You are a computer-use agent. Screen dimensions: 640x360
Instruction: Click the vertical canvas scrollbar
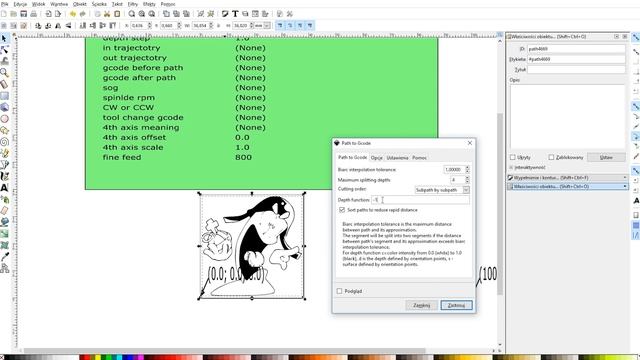click(x=500, y=204)
